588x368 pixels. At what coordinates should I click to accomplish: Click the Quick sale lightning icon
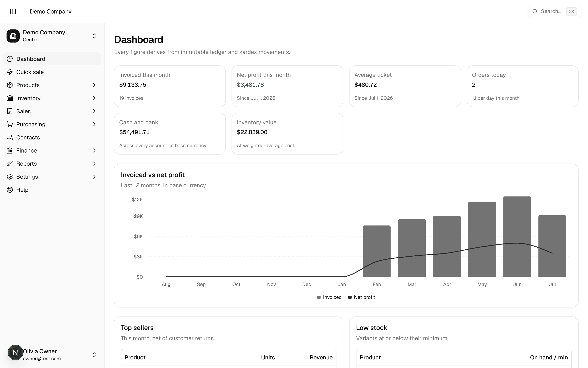[10, 72]
